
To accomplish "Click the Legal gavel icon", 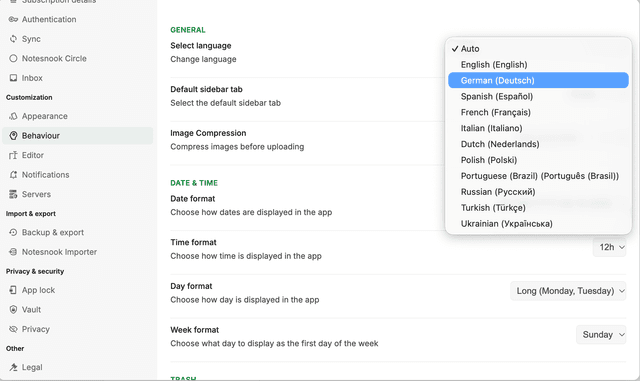I will [x=13, y=367].
